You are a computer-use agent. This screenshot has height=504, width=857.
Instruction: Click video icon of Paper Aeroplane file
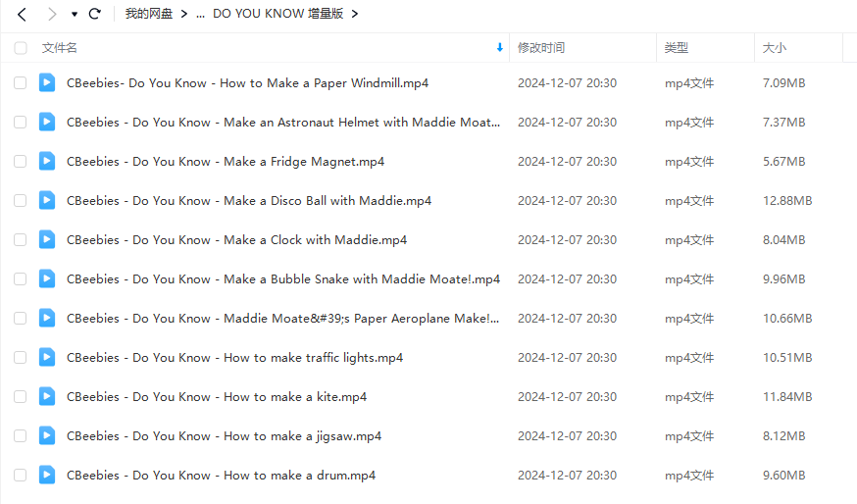[47, 318]
